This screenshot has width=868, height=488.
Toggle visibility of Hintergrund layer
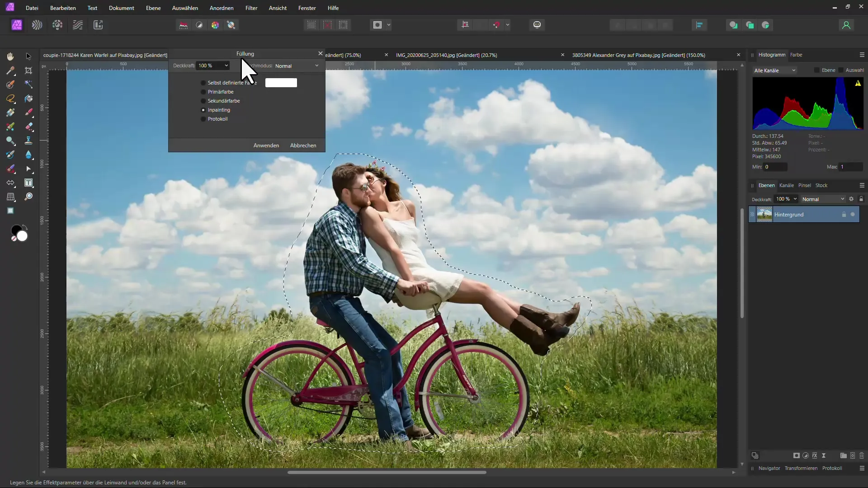853,215
